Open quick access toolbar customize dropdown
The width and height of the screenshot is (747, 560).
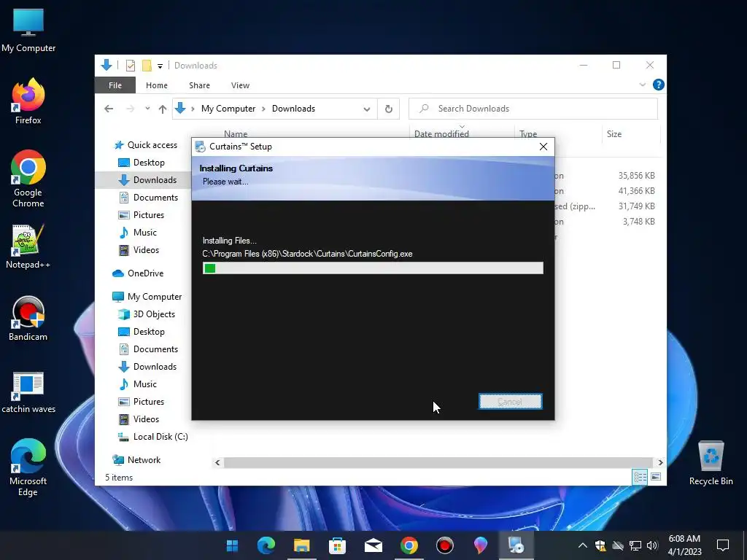160,66
